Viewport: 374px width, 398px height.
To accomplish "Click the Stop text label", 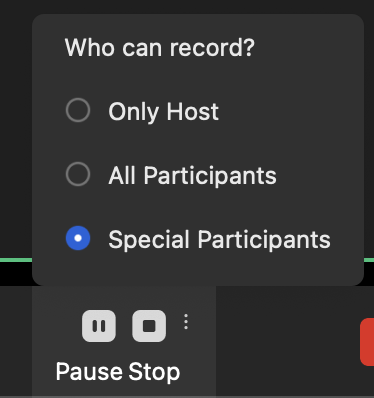I will [154, 372].
